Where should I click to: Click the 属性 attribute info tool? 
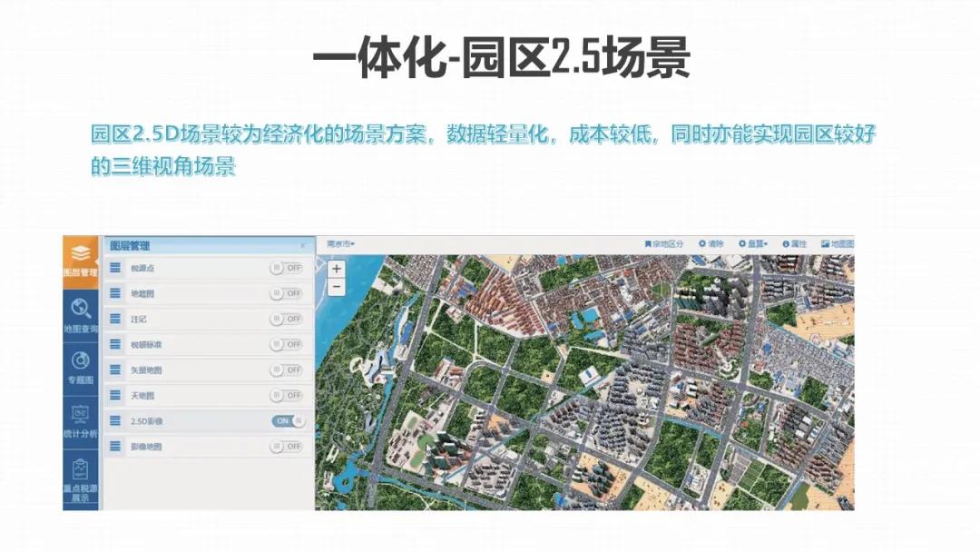794,244
